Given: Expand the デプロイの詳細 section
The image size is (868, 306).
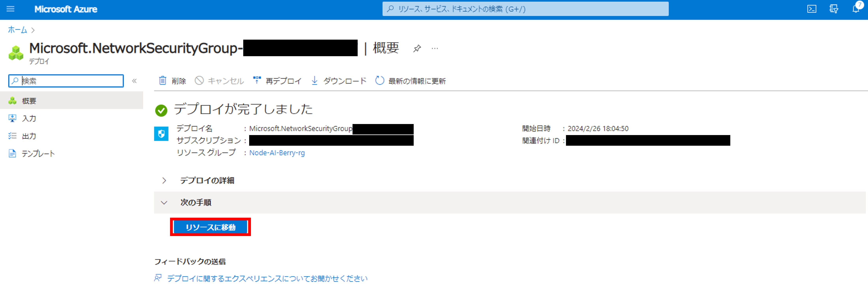Looking at the screenshot, I should click(x=207, y=180).
